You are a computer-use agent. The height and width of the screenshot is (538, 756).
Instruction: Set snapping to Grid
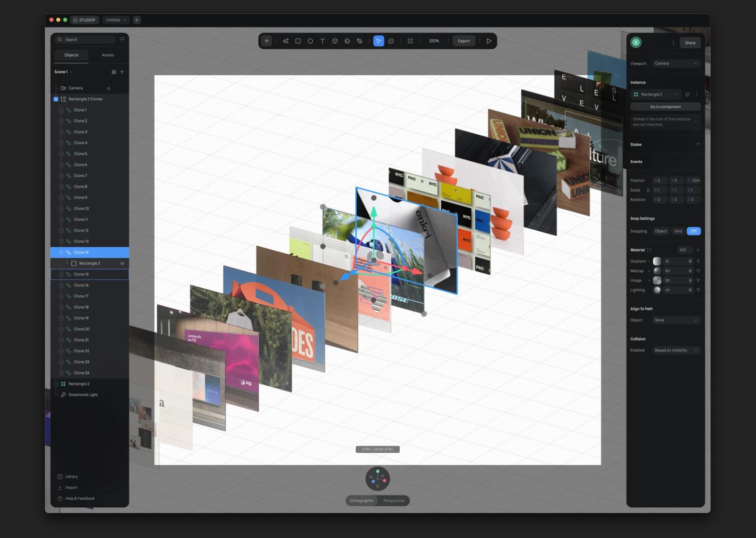point(678,231)
